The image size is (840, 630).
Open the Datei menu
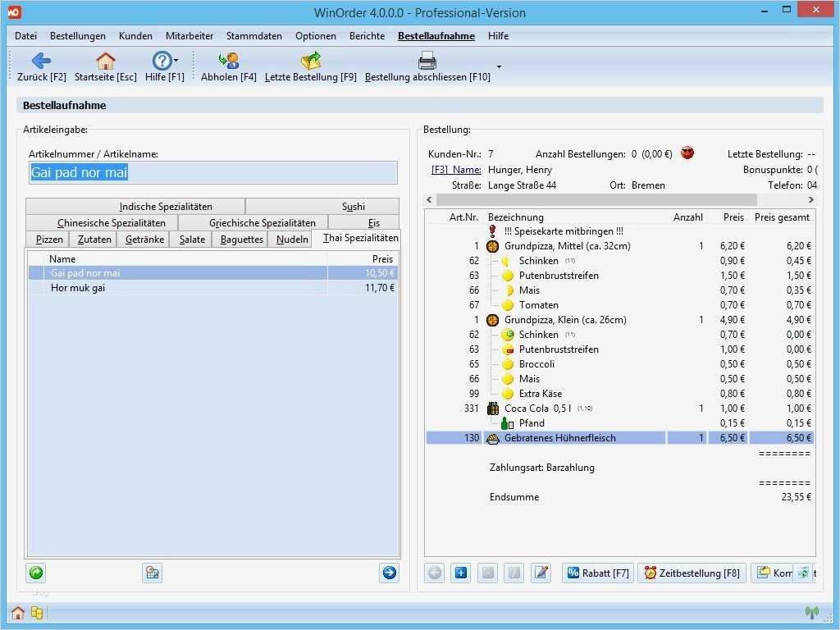click(x=25, y=36)
